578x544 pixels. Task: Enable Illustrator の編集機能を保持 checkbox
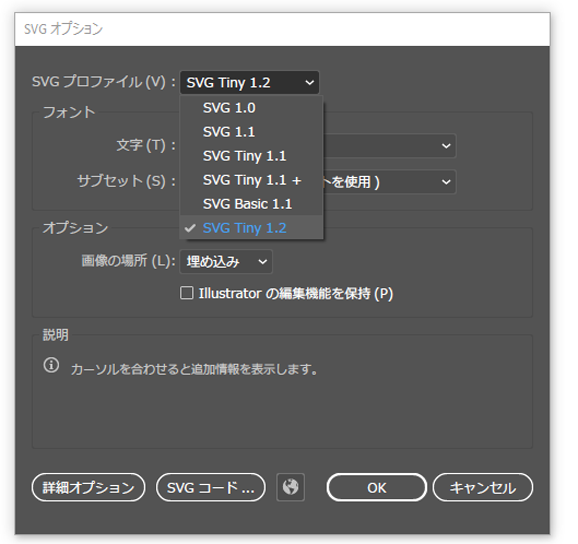187,293
